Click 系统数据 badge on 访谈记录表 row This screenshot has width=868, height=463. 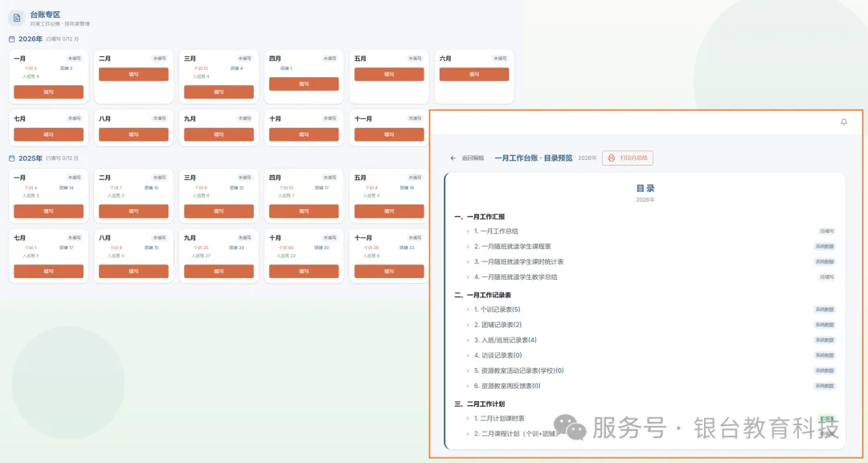tap(825, 355)
